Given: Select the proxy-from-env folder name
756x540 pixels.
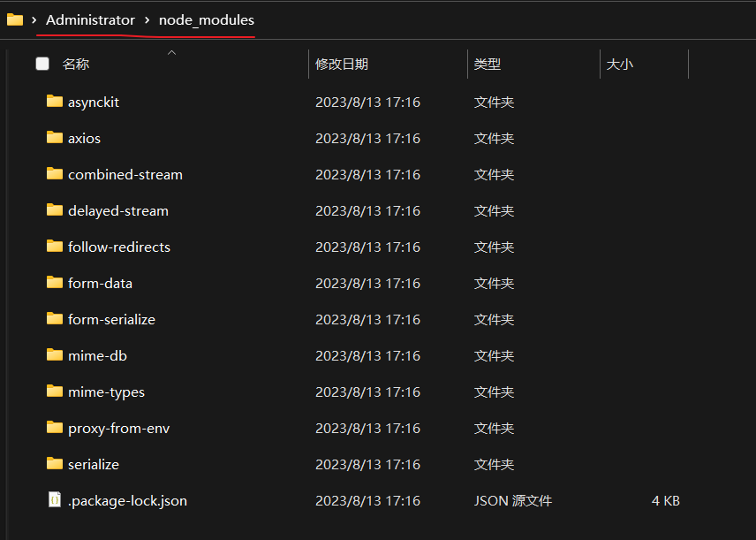Looking at the screenshot, I should click(118, 429).
